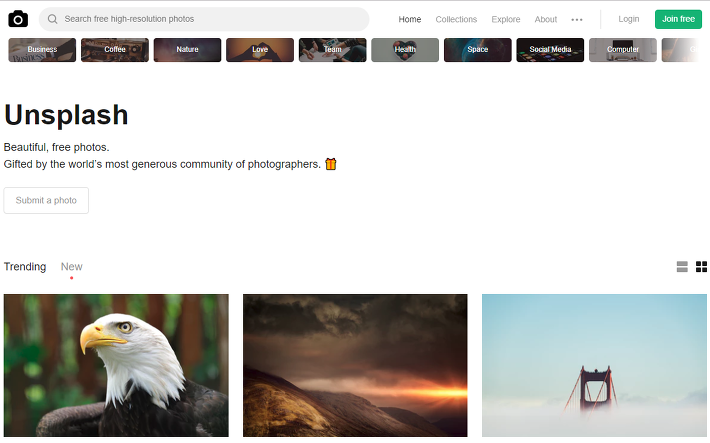Go to the Explore page

click(506, 19)
